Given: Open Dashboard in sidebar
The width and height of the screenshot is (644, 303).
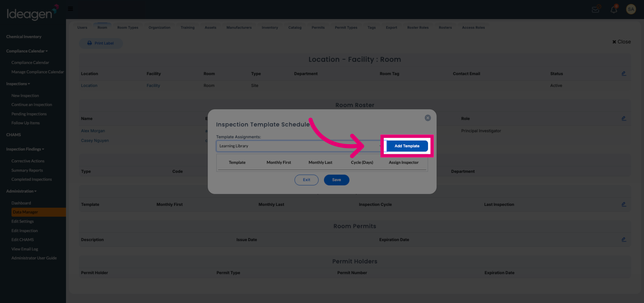Looking at the screenshot, I should (21, 203).
